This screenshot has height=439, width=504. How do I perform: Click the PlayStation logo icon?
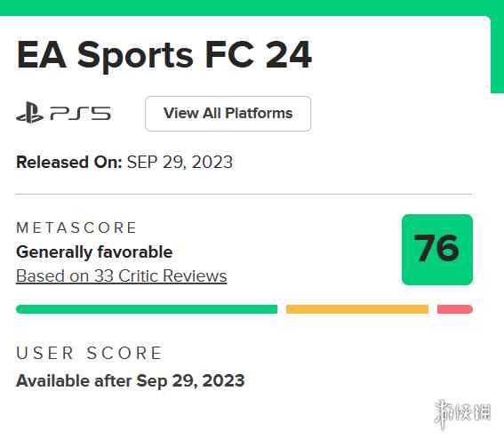(x=30, y=113)
